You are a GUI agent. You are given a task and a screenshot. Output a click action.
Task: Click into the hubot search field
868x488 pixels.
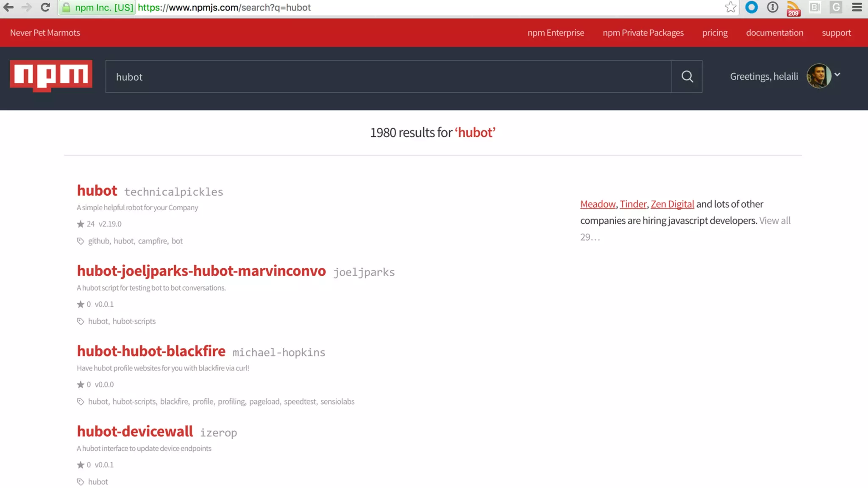(388, 77)
